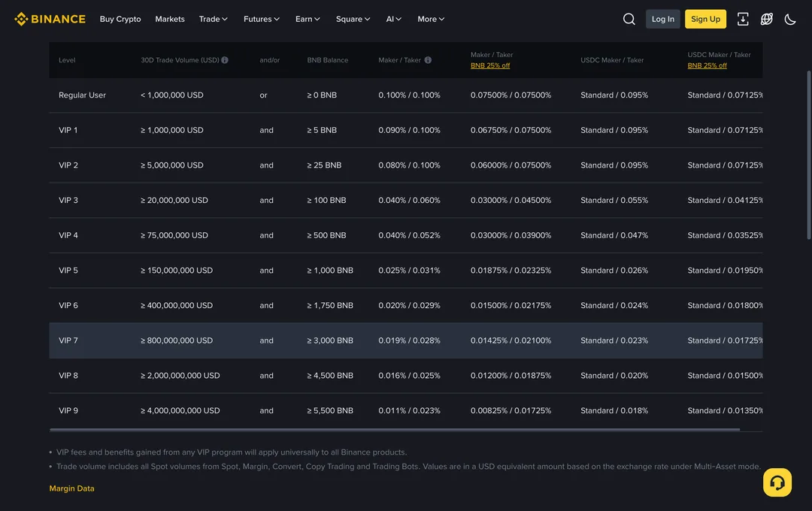Click the '≥ 4,500 BNB' balance cell
The width and height of the screenshot is (812, 511).
point(330,376)
